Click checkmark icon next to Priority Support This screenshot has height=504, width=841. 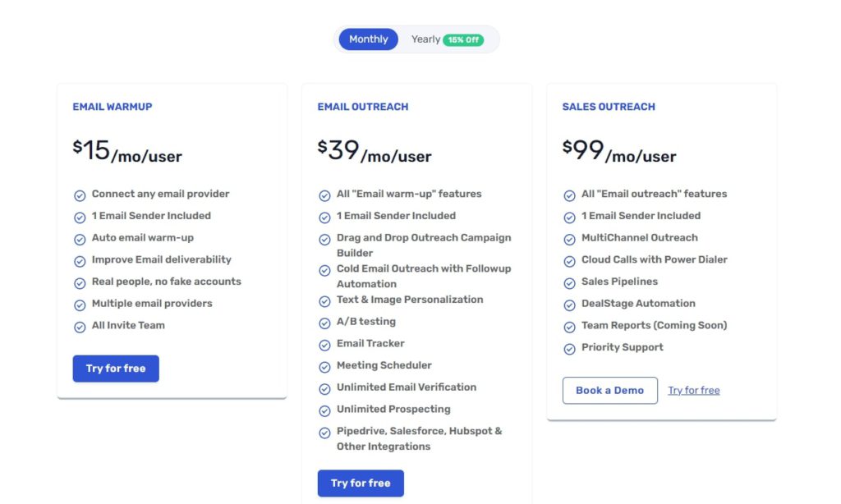pos(570,349)
